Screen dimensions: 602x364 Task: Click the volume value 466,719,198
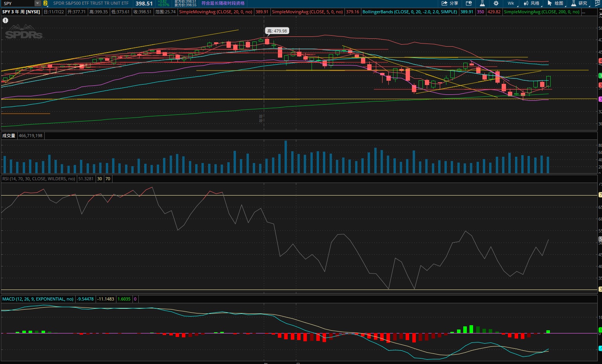[31, 136]
